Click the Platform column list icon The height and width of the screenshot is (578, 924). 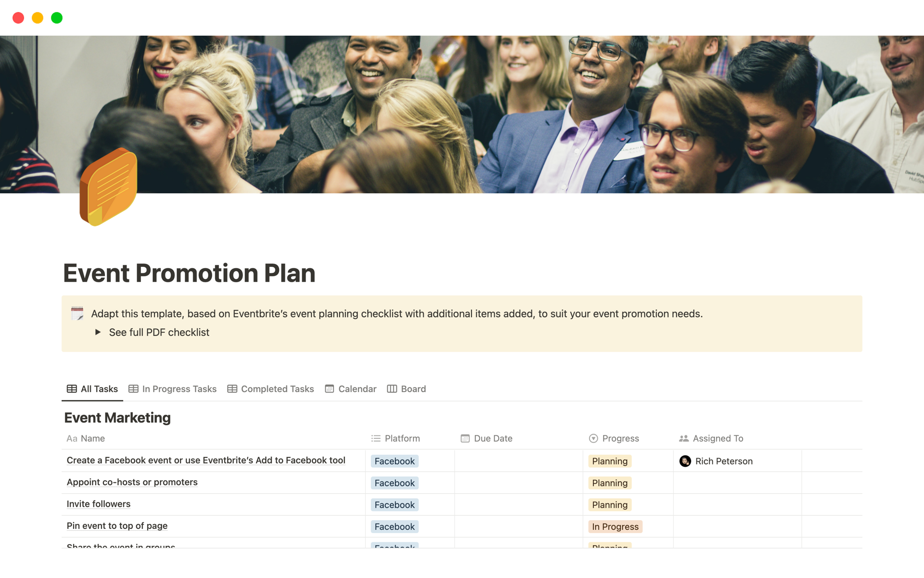(376, 438)
